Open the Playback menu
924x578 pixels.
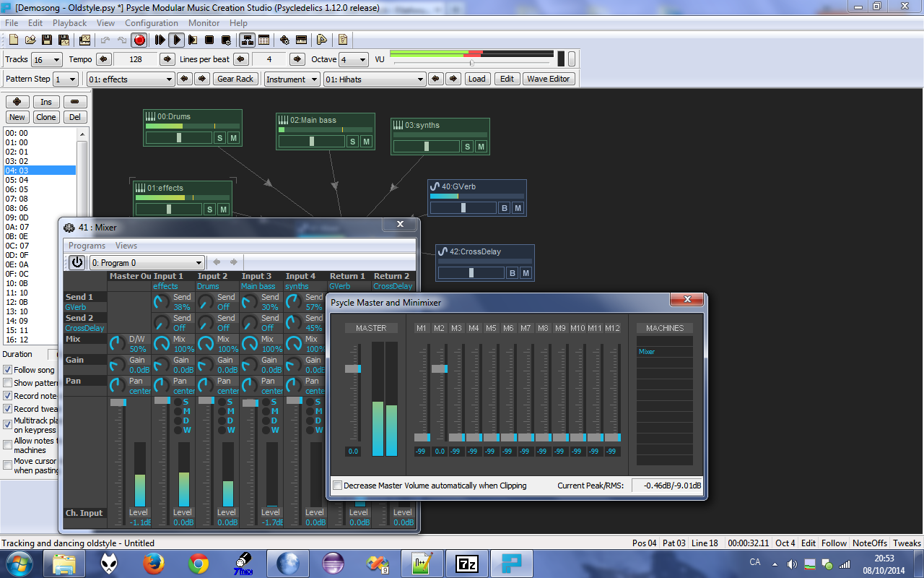[69, 23]
